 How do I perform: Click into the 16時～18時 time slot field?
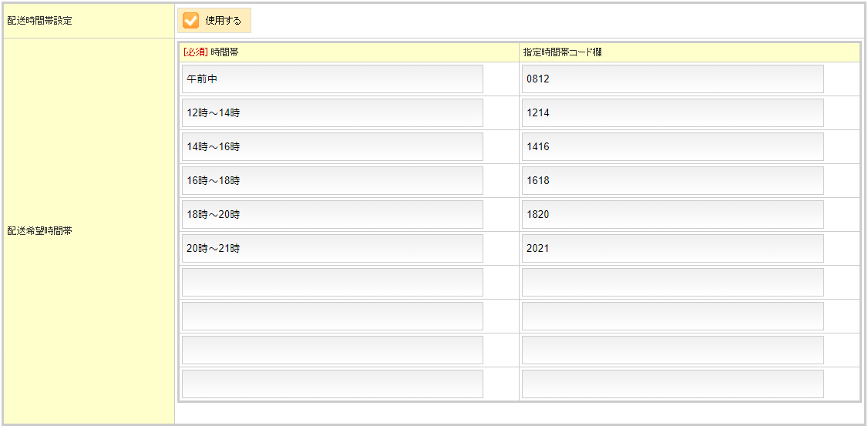pos(332,181)
